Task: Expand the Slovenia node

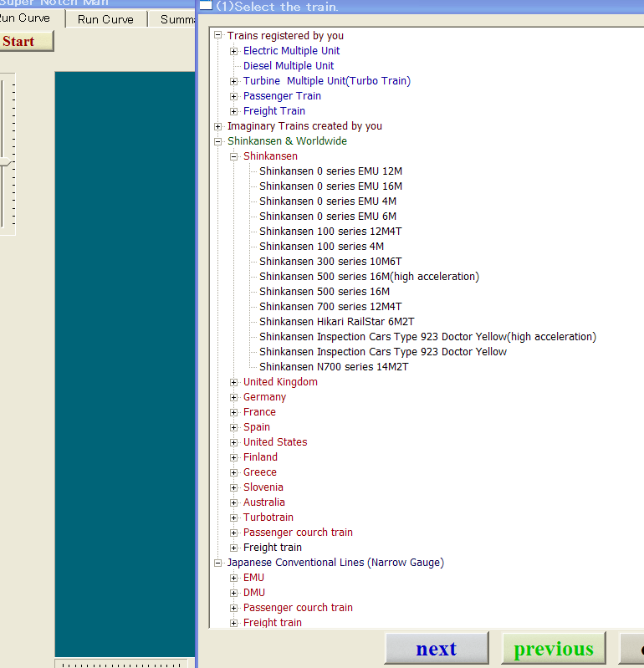Action: (233, 487)
